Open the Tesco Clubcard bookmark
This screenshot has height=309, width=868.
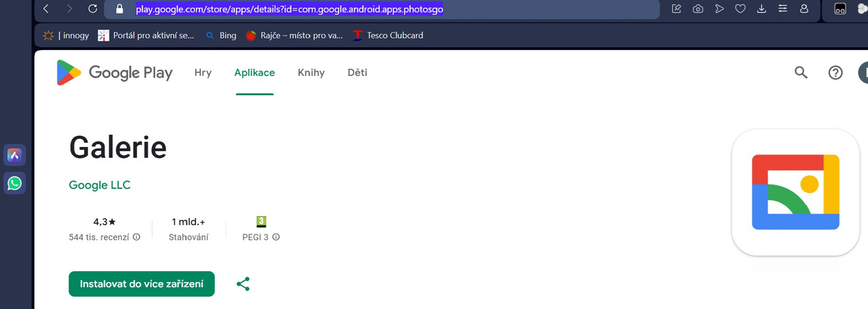click(387, 35)
